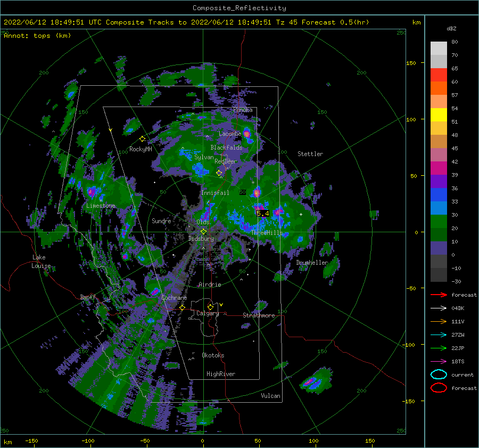Image resolution: width=479 pixels, height=448 pixels.
Task: Click the Banff label
Action: point(88,297)
